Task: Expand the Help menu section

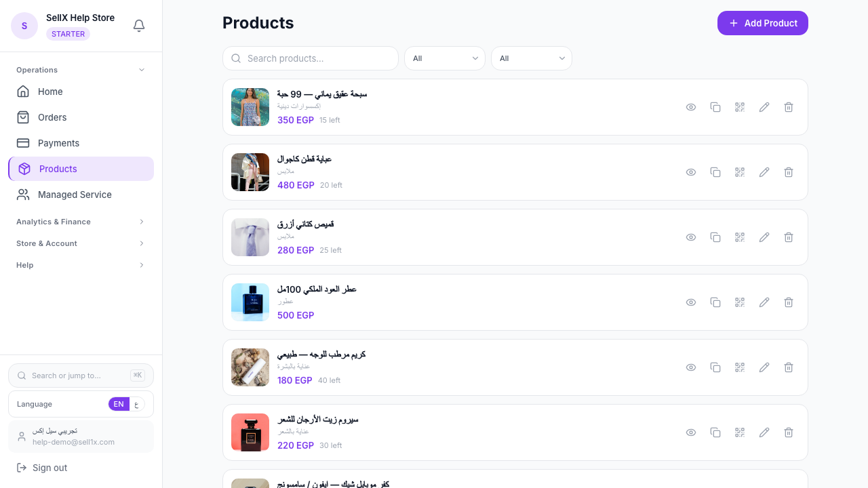Action: click(x=81, y=265)
